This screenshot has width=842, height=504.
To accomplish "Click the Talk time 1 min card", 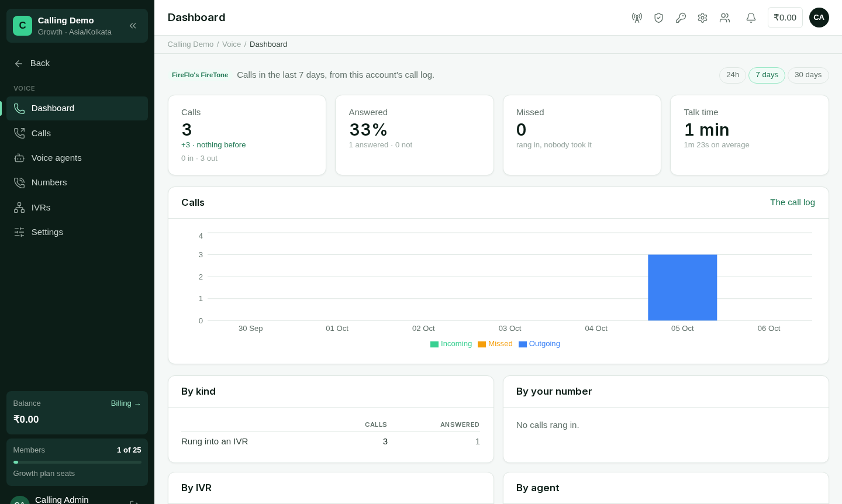I will 750,135.
